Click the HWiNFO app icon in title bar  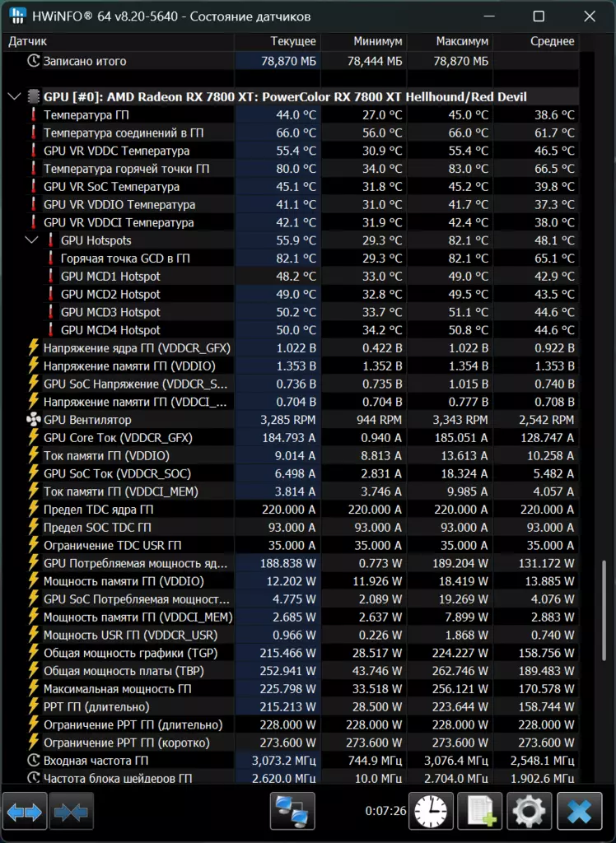18,16
